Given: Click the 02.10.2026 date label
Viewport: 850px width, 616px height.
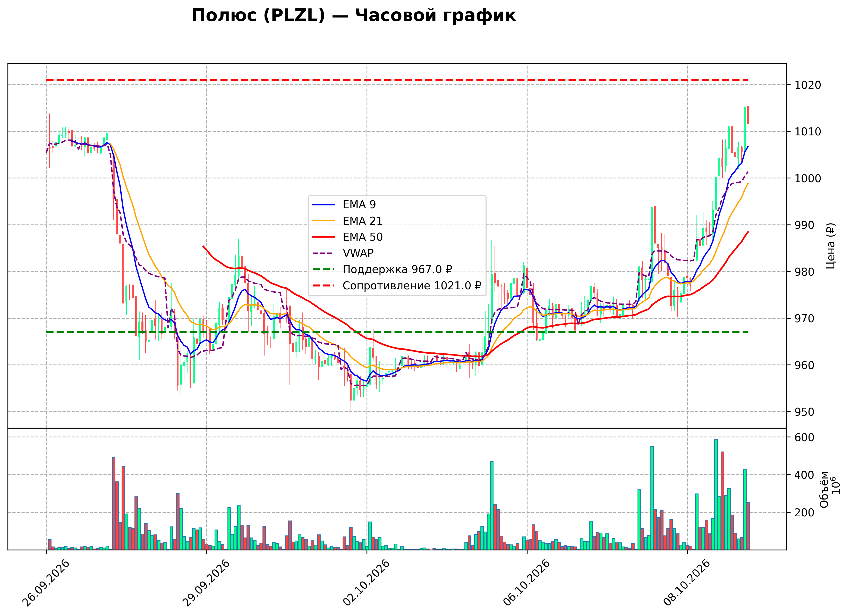Looking at the screenshot, I should point(367,583).
